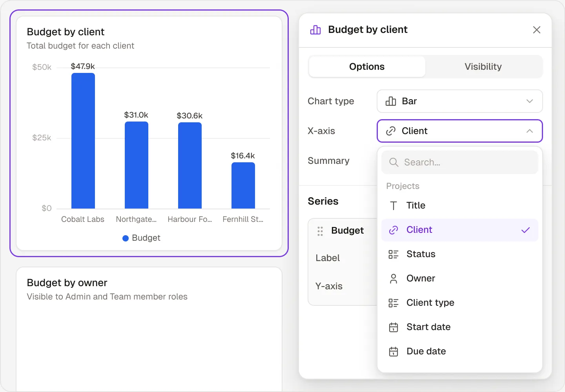Click the Harbour bar showing $30.6k

coord(190,165)
